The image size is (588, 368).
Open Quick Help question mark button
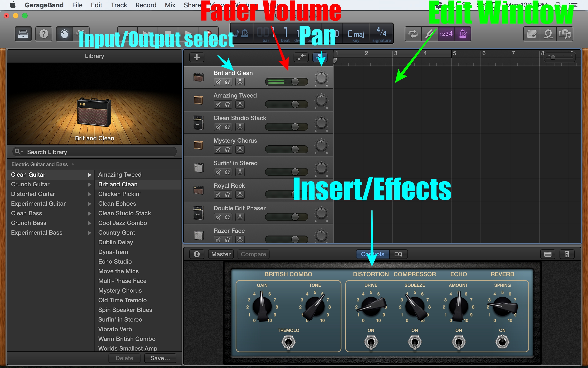coord(44,34)
